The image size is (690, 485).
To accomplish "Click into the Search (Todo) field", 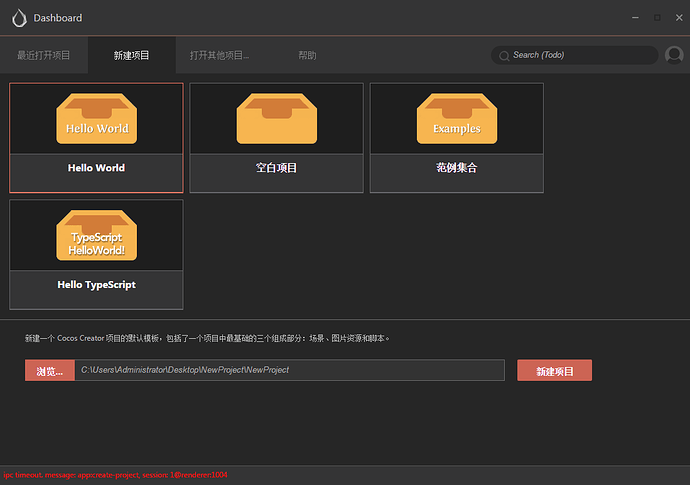I will (574, 55).
